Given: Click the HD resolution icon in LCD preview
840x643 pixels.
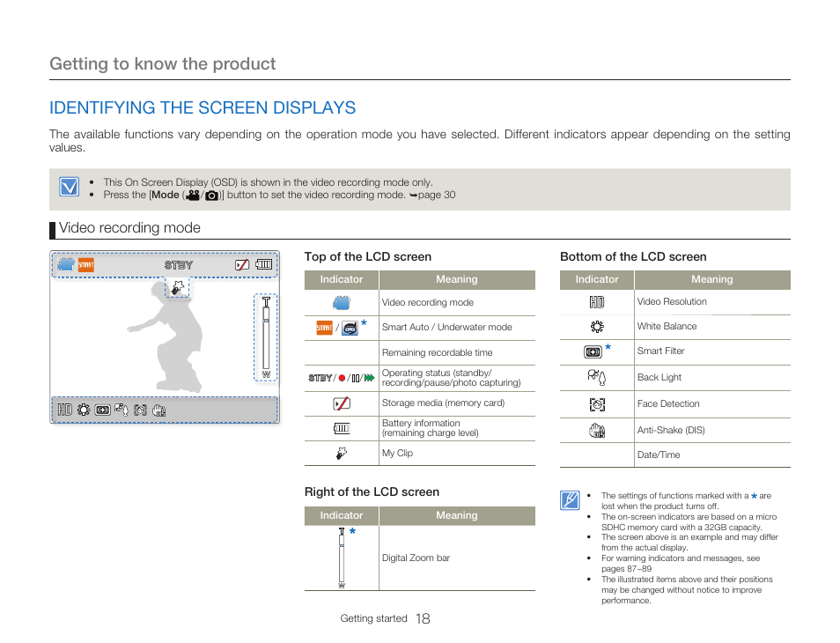Looking at the screenshot, I should (65, 410).
